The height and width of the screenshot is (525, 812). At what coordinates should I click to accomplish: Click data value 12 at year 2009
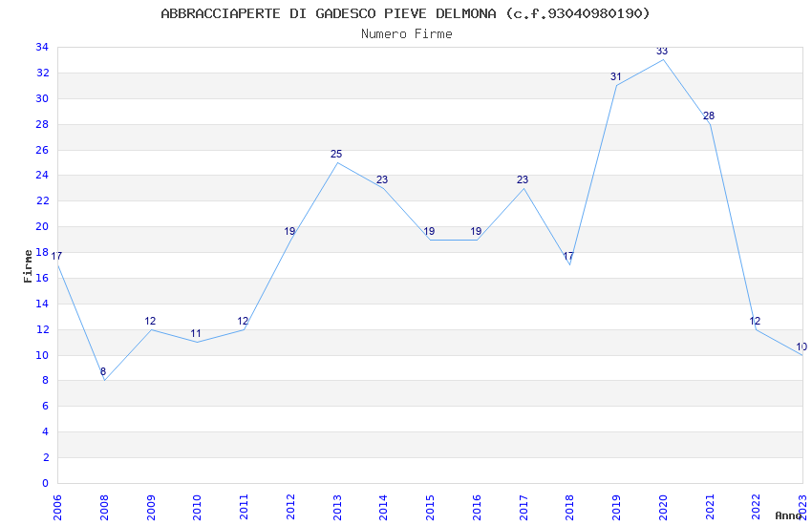point(150,322)
